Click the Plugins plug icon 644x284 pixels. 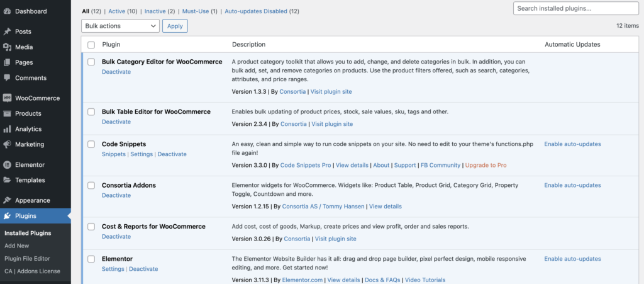[7, 216]
